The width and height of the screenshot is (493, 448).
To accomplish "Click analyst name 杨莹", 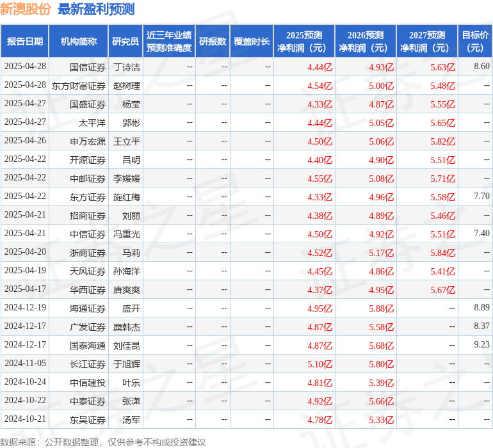I will [x=131, y=104].
